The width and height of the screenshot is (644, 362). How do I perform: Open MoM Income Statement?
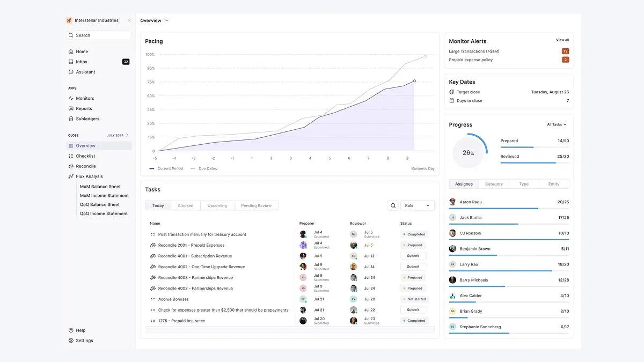105,196
